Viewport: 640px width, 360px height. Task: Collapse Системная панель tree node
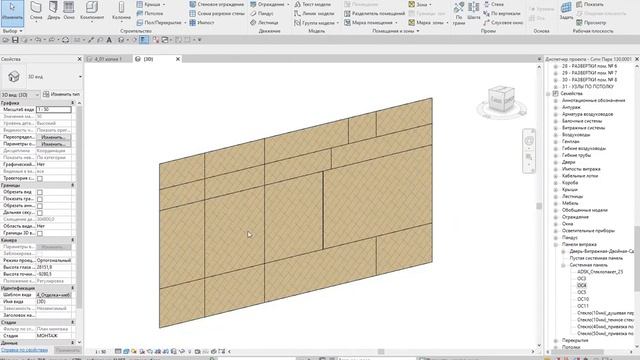point(563,265)
